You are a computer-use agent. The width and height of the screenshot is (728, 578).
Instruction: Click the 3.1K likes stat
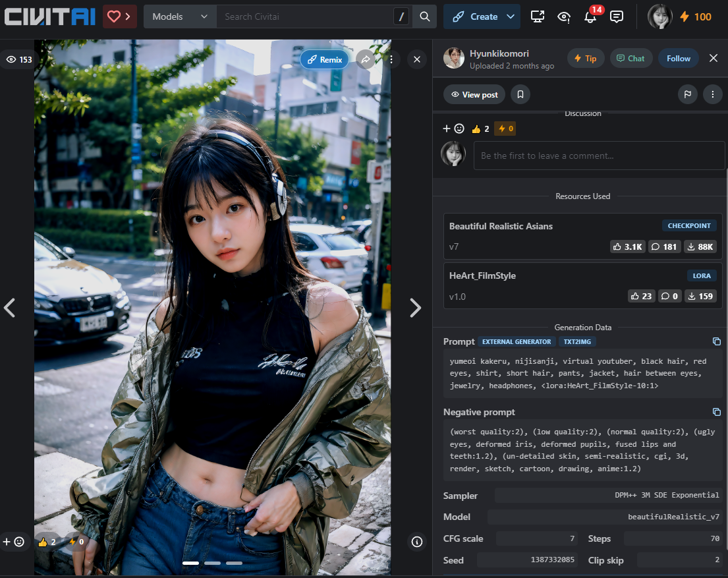point(628,246)
